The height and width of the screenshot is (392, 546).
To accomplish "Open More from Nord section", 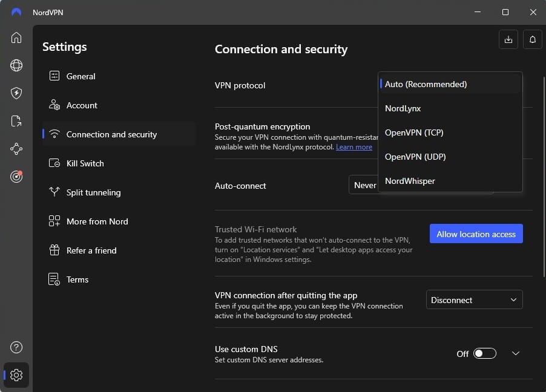I will point(119,221).
